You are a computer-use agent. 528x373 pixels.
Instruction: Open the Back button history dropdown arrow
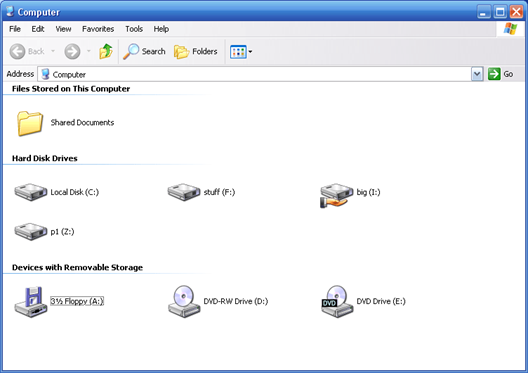(x=53, y=51)
